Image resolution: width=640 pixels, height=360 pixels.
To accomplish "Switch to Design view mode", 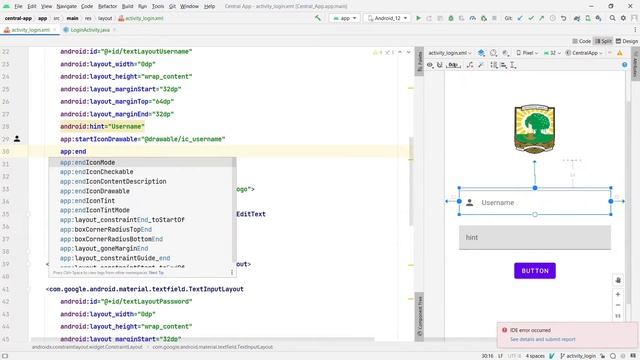I will point(627,41).
